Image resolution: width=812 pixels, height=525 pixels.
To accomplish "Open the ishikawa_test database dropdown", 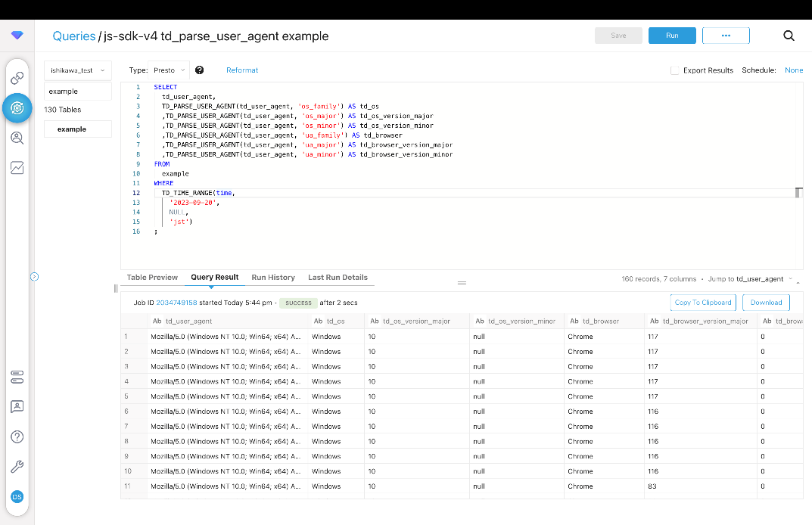I will coord(78,70).
